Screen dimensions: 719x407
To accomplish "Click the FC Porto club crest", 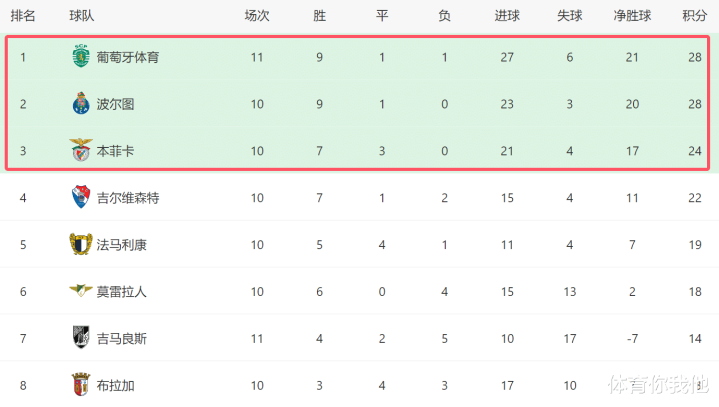I will click(x=81, y=104).
